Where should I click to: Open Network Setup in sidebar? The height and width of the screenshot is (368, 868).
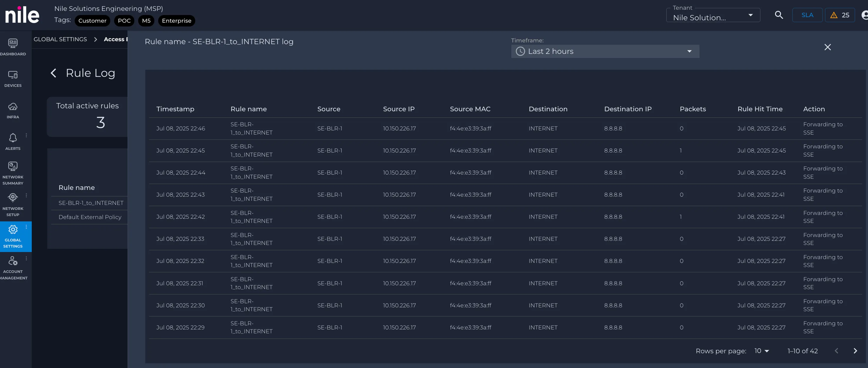coord(13,204)
